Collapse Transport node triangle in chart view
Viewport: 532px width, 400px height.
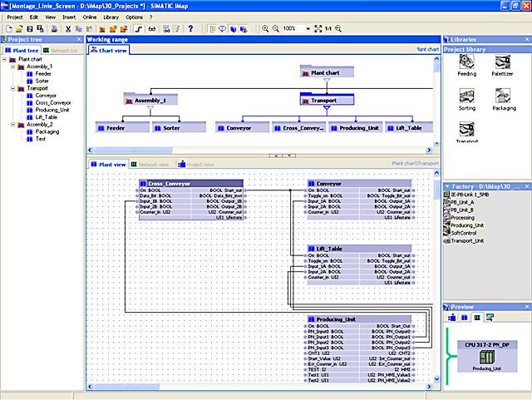[327, 108]
